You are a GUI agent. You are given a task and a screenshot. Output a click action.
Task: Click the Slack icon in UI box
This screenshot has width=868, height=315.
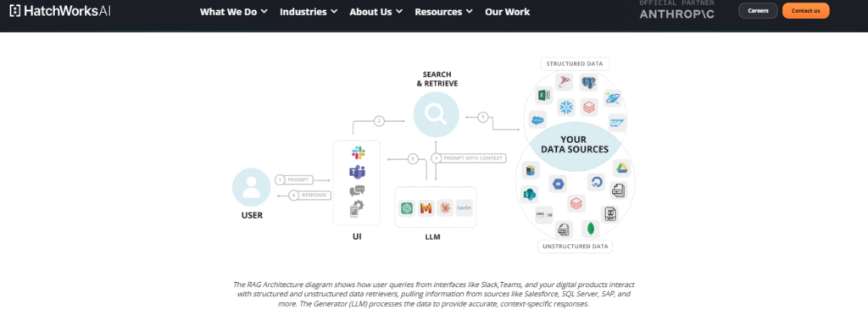click(x=358, y=153)
